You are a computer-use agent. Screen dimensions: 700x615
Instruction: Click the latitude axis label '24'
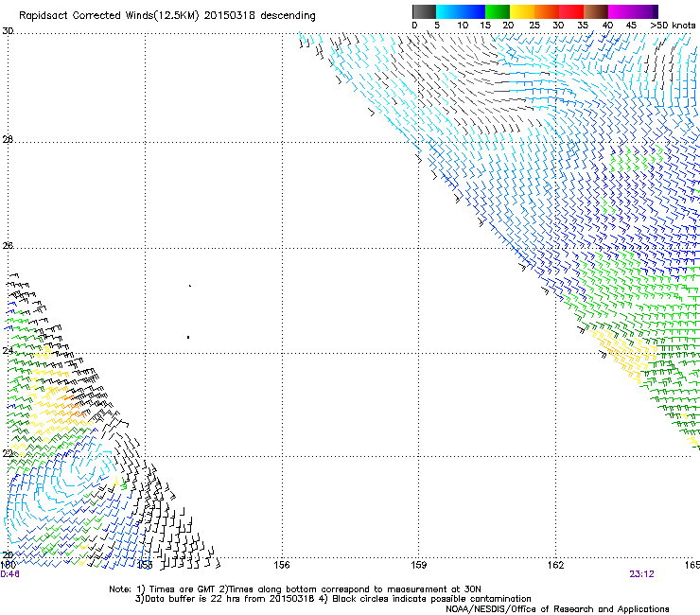(x=8, y=351)
